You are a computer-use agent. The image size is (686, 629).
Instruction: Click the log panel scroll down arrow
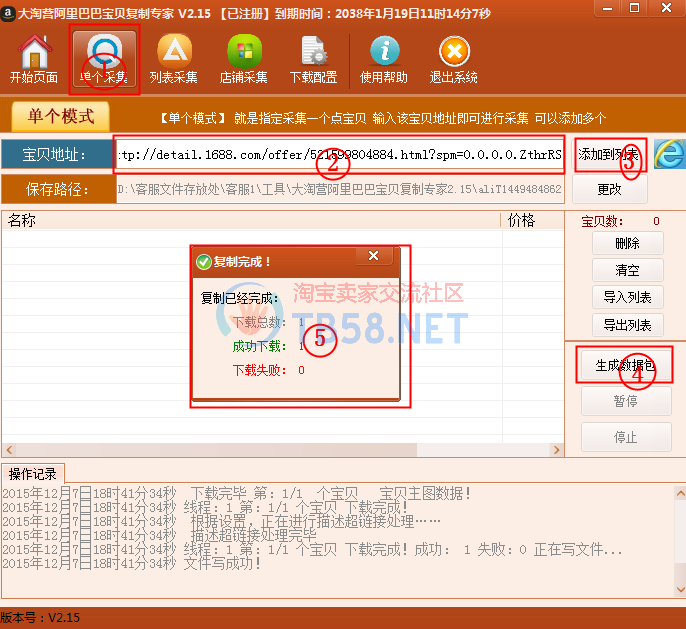680,590
